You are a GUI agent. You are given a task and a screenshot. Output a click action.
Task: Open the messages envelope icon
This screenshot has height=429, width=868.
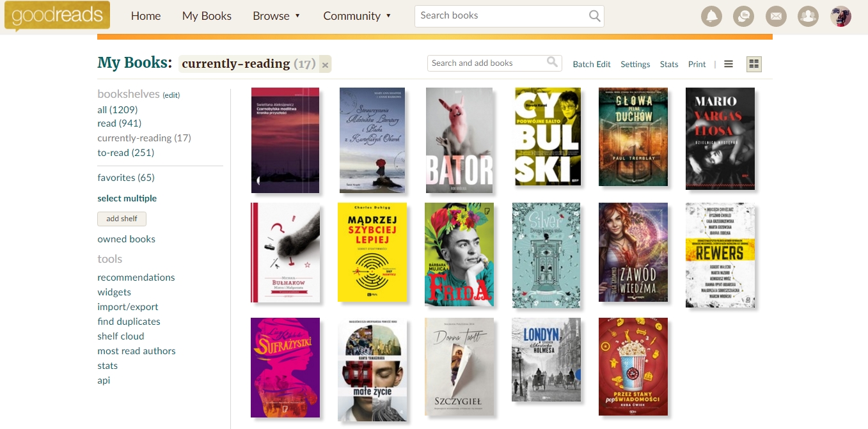pyautogui.click(x=775, y=17)
